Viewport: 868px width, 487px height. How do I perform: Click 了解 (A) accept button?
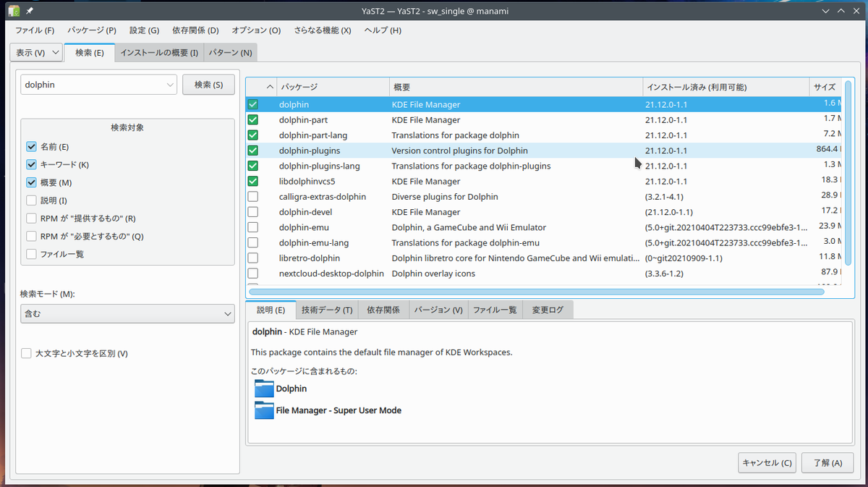[827, 463]
